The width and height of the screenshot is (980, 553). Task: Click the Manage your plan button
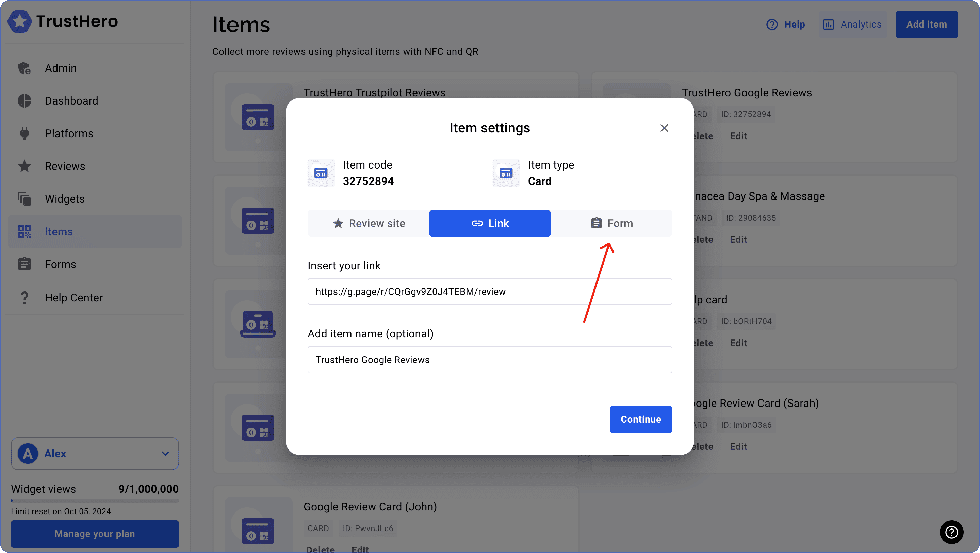[95, 534]
